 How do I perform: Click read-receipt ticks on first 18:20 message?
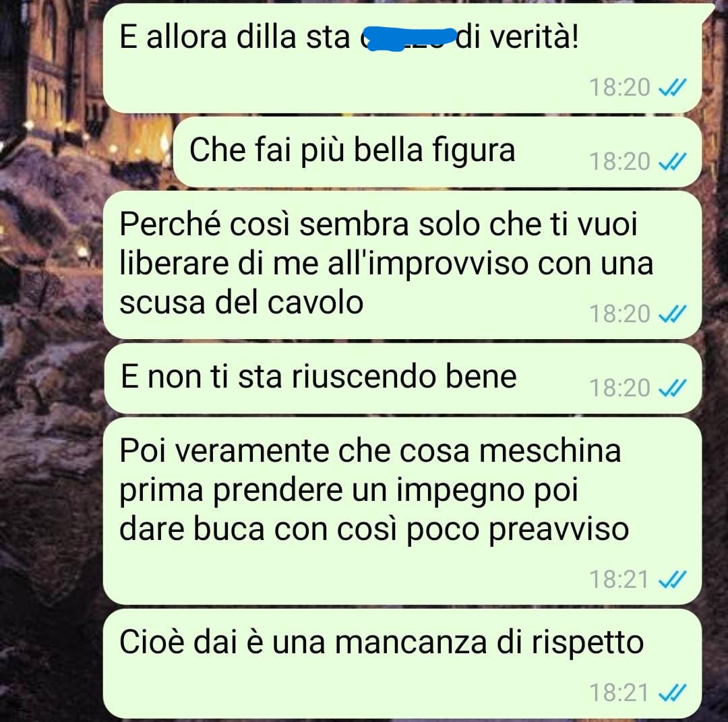pos(672,87)
